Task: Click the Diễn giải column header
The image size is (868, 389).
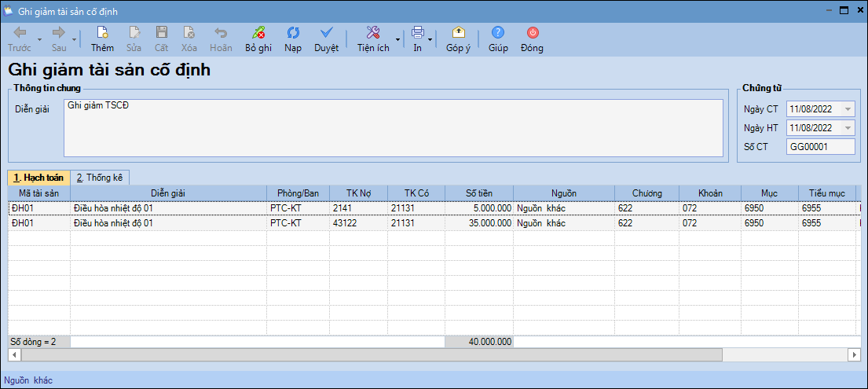Action: pyautogui.click(x=168, y=193)
